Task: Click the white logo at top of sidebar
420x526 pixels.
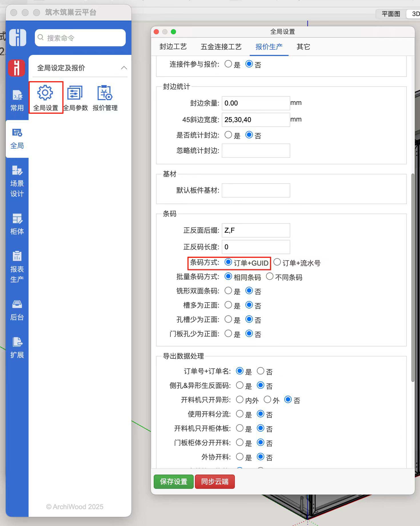Action: click(x=18, y=37)
